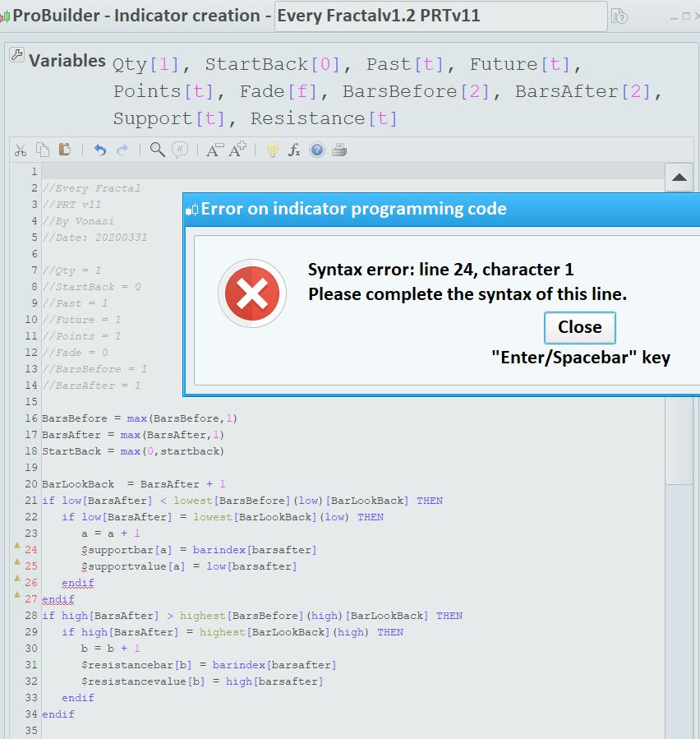Click the Cut scissors icon

point(21,150)
